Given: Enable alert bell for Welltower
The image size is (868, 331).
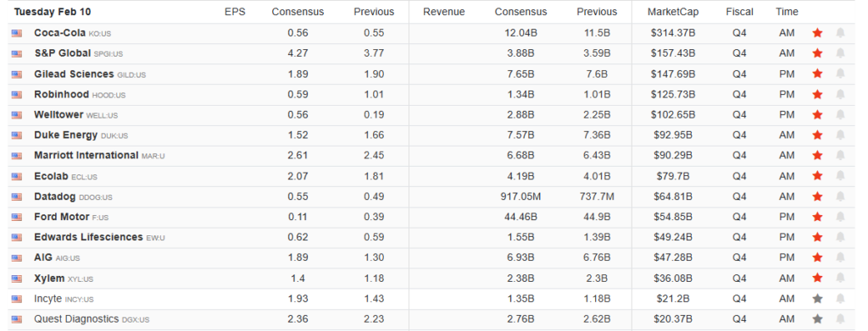Looking at the screenshot, I should click(x=840, y=115).
